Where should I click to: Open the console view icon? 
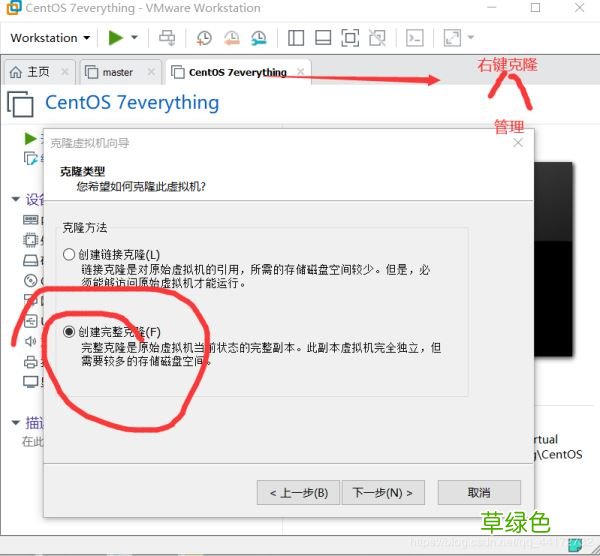(x=415, y=38)
